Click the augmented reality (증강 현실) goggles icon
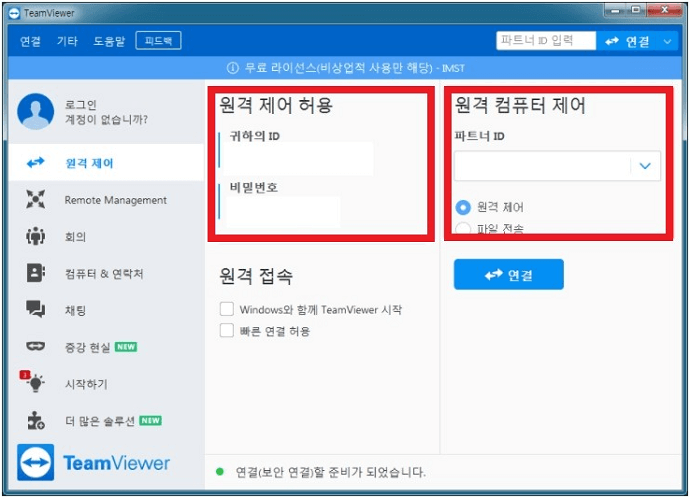The image size is (689, 497). tap(36, 346)
